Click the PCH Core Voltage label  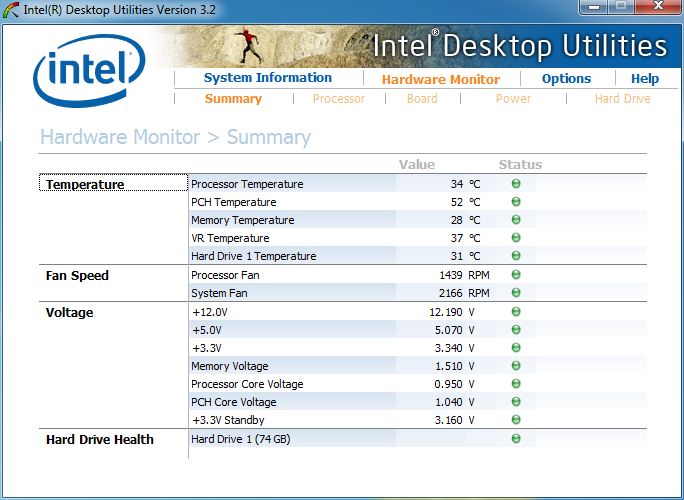233,402
